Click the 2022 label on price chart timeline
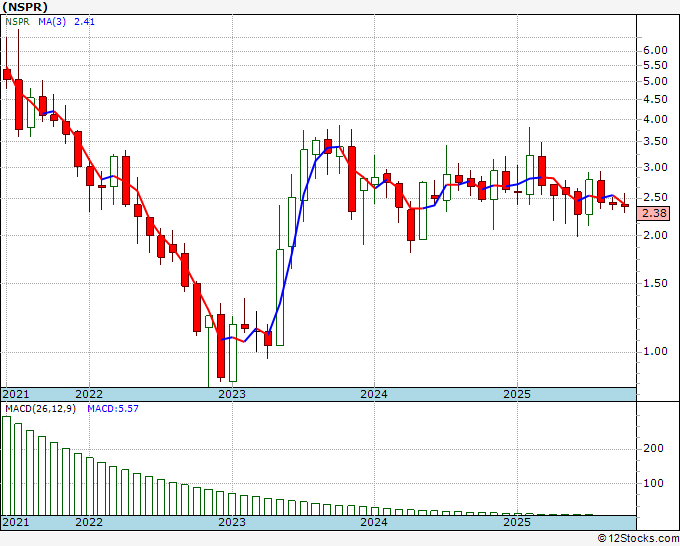This screenshot has width=680, height=546. click(89, 394)
